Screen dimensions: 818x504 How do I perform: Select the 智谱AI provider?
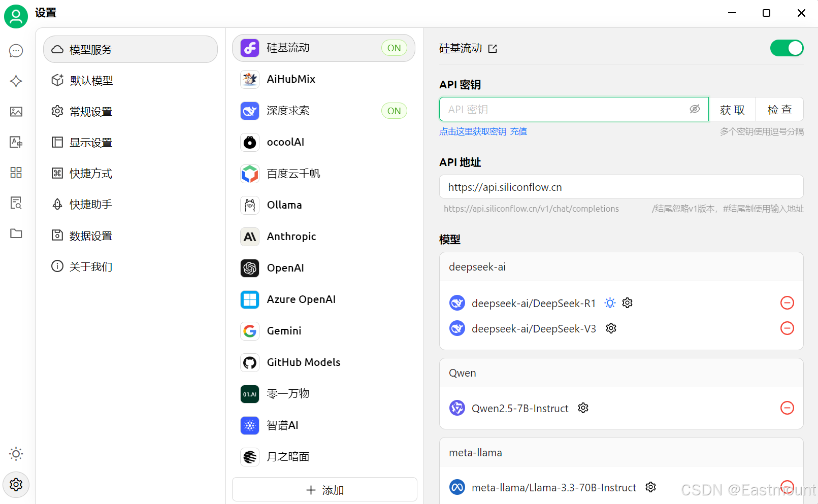324,425
